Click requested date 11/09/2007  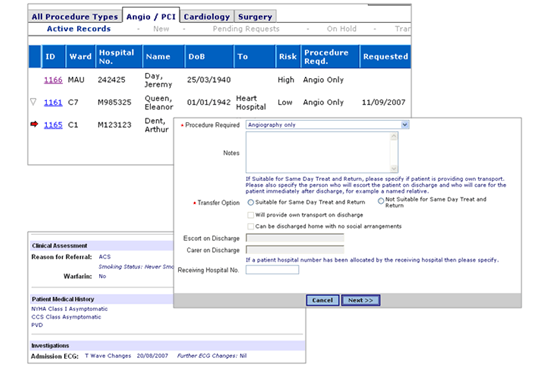click(383, 102)
